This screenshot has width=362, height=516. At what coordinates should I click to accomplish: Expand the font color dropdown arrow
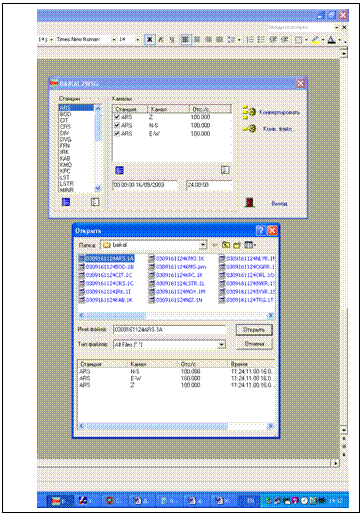point(339,40)
